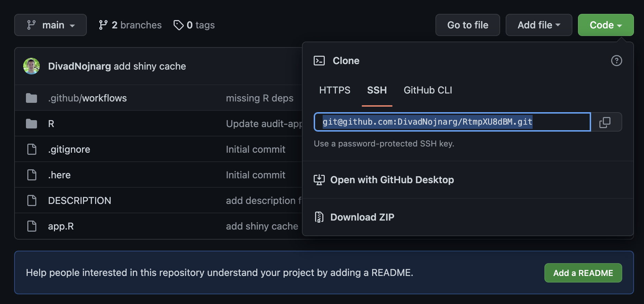
Task: Open the main branch selector dropdown
Action: click(x=50, y=25)
